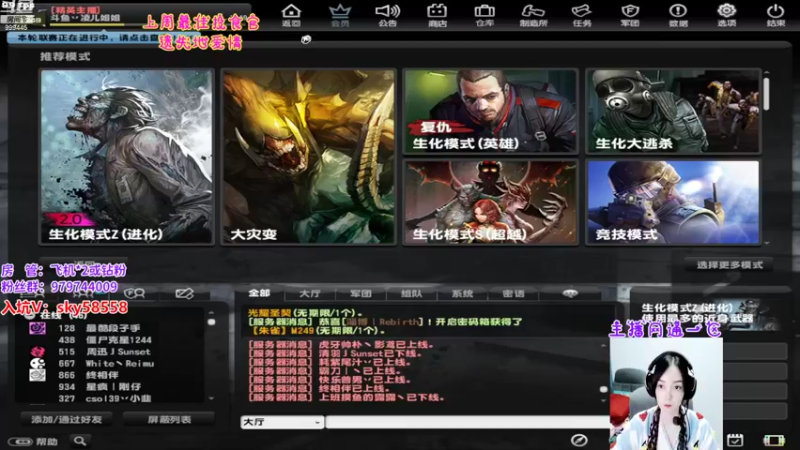The width and height of the screenshot is (800, 450).
Task: Open the 制造所 crafting hammer icon
Action: click(x=533, y=15)
